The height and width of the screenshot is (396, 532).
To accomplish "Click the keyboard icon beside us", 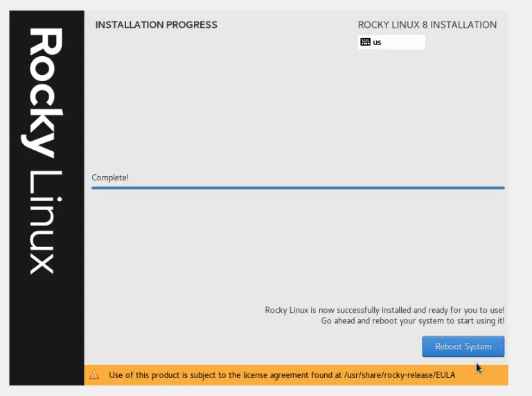I will point(366,42).
